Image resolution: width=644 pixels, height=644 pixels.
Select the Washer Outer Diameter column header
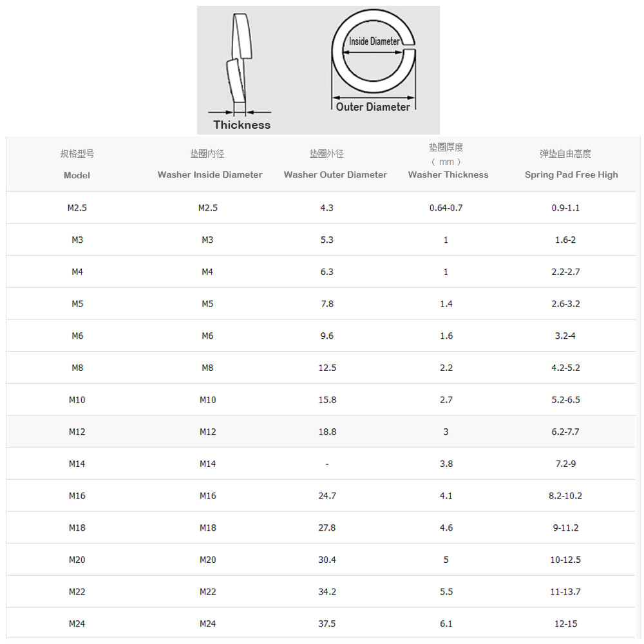335,175
